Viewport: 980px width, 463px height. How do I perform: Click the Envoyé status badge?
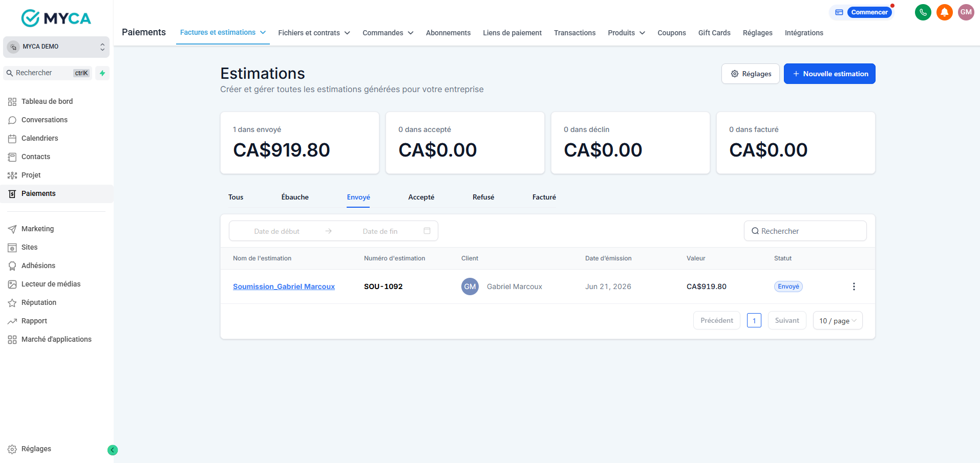(x=789, y=286)
